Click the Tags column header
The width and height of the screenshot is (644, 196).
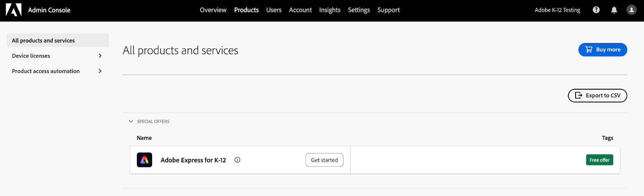click(x=607, y=138)
